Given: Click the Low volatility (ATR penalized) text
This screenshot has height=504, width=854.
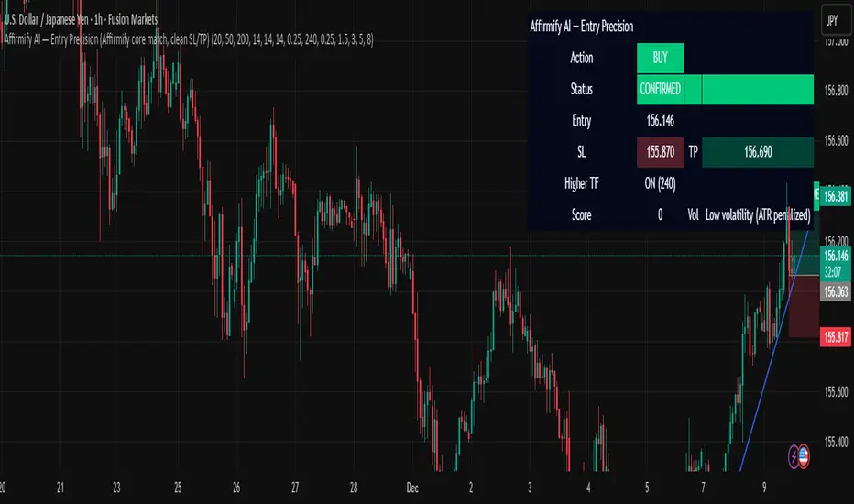Looking at the screenshot, I should pos(758,215).
